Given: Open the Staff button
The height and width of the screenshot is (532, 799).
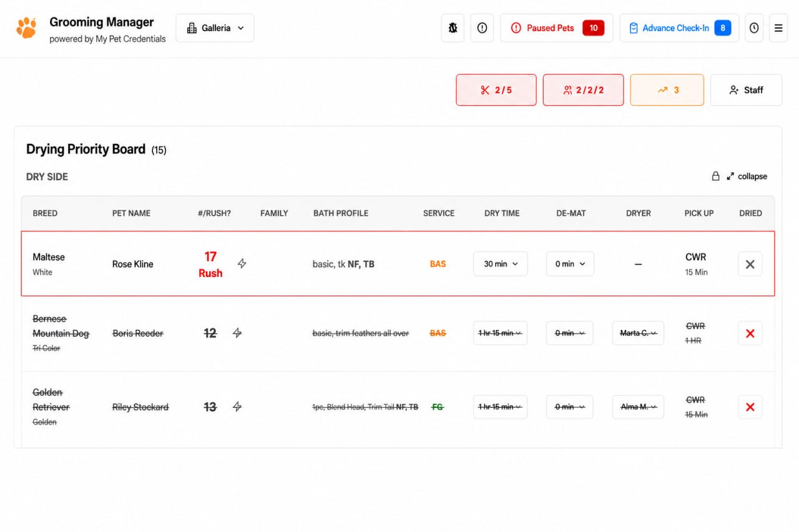Looking at the screenshot, I should click(746, 90).
